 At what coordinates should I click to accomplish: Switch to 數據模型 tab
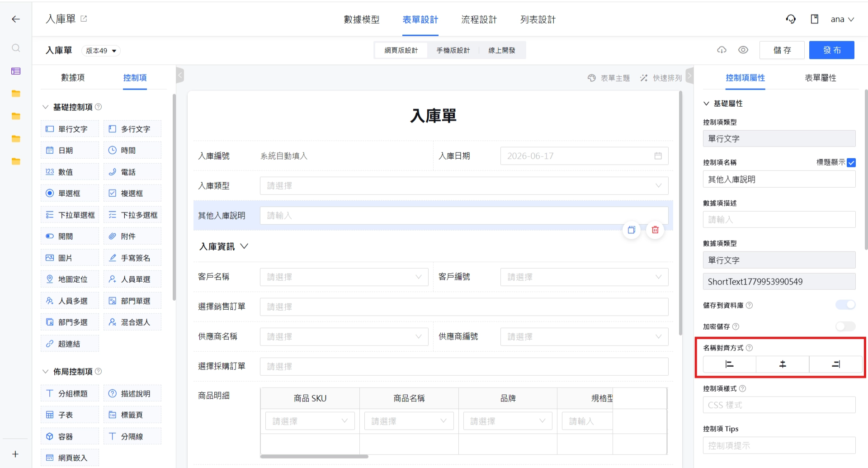click(x=362, y=19)
